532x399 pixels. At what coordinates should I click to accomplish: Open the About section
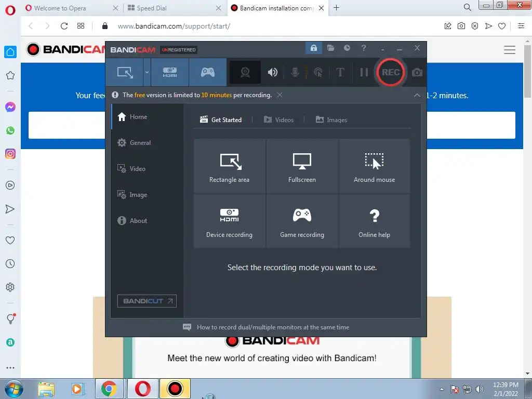tap(147, 220)
